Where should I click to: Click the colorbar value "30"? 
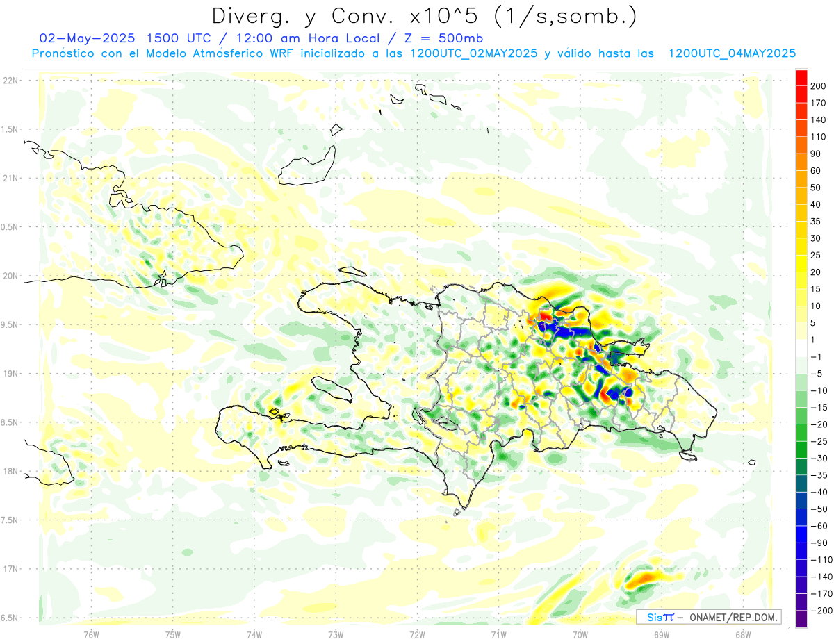817,238
